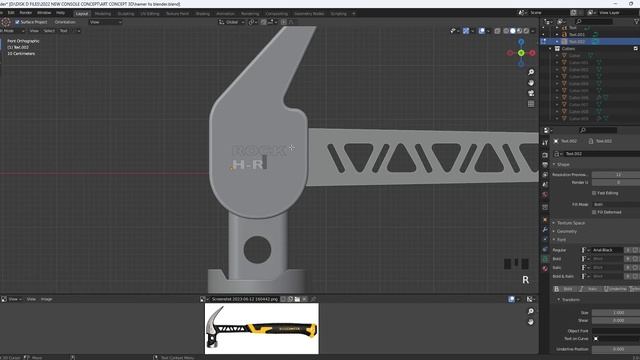Click the proportional editing icon in header
This screenshot has height=360, width=640.
pyautogui.click(x=283, y=22)
